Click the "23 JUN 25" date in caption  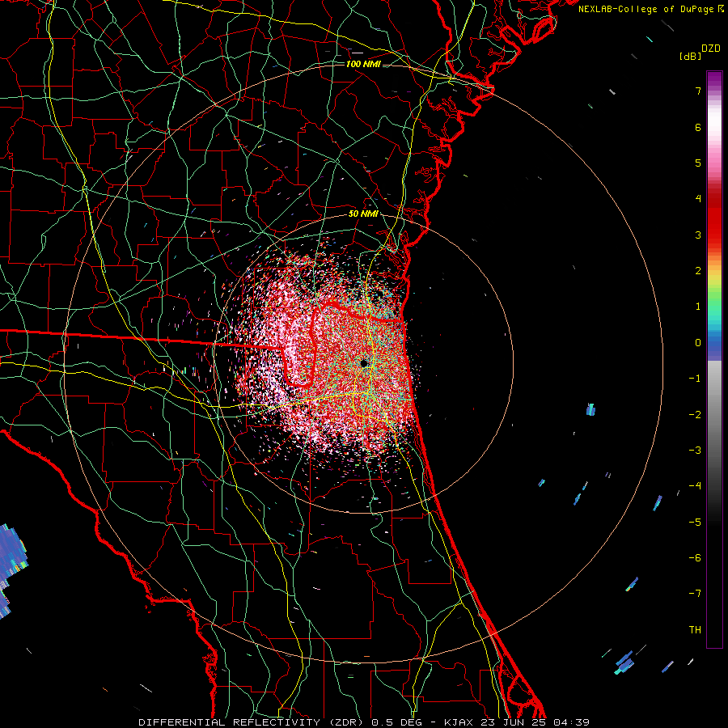(x=514, y=722)
